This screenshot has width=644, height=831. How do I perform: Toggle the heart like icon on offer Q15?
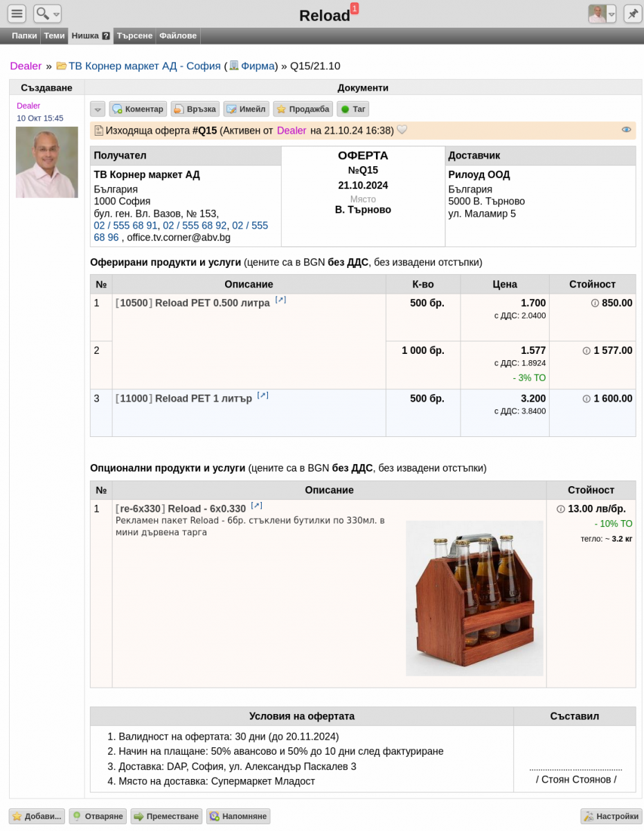pos(402,130)
